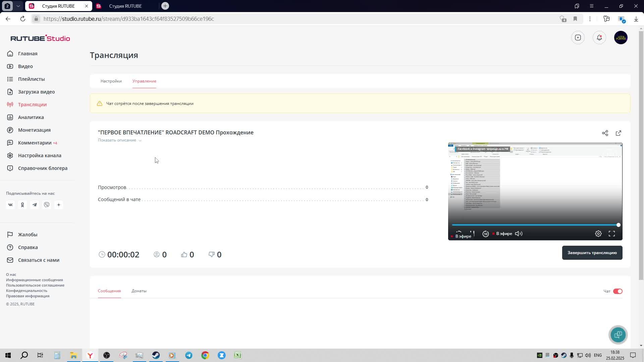Click the ENG language indicator
The height and width of the screenshot is (362, 644).
(x=598, y=355)
